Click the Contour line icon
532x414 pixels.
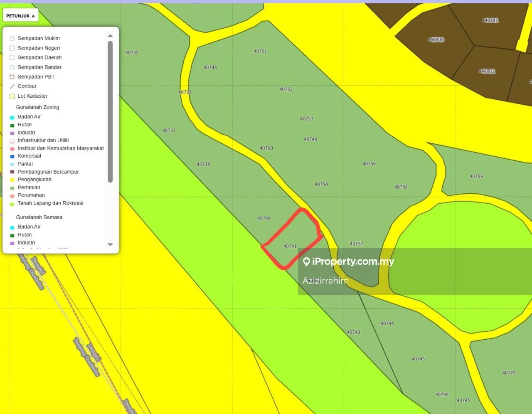(x=12, y=86)
